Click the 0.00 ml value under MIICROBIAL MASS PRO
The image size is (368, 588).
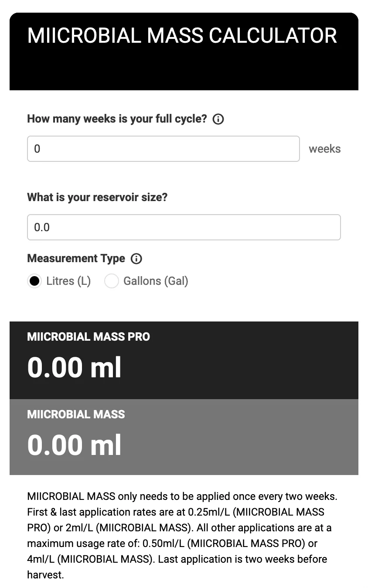[74, 367]
